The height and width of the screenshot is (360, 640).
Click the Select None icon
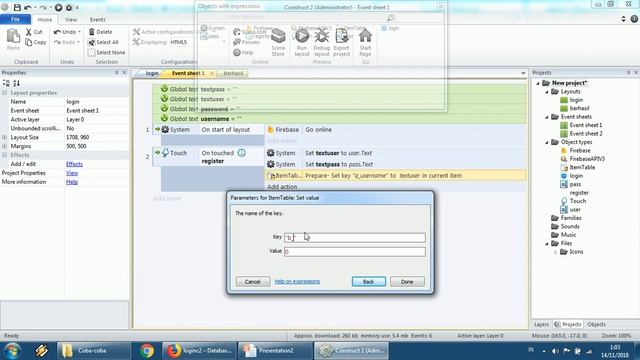coord(92,53)
